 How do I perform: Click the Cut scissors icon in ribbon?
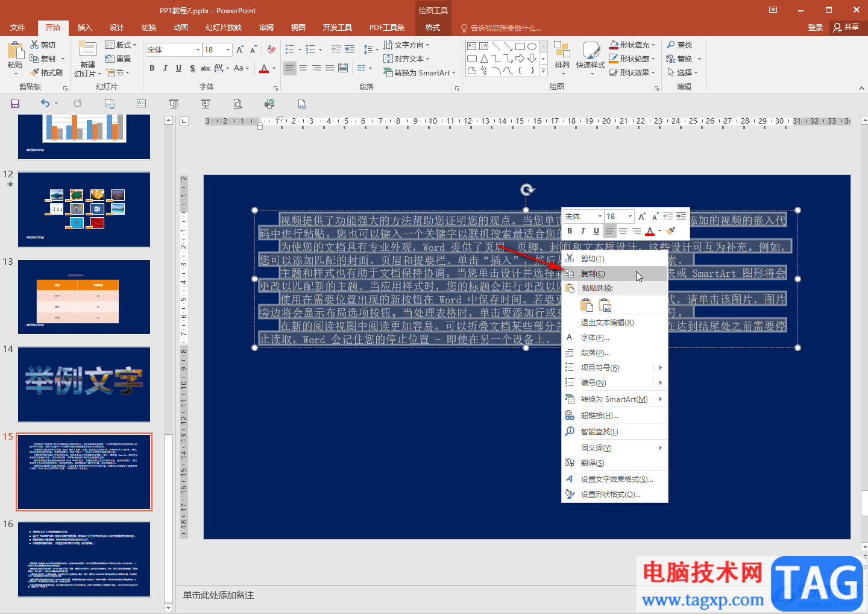[x=35, y=45]
